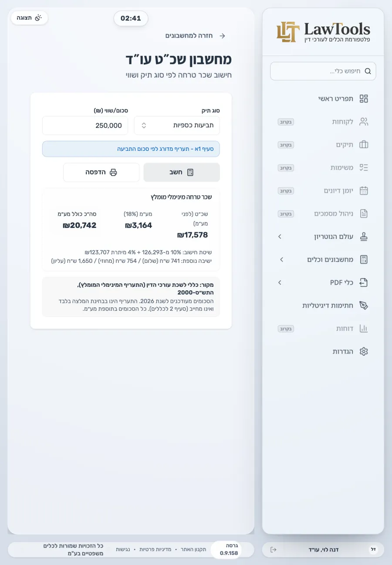Image resolution: width=392 pixels, height=565 pixels.
Task: Click the document management file icon
Action: [364, 214]
